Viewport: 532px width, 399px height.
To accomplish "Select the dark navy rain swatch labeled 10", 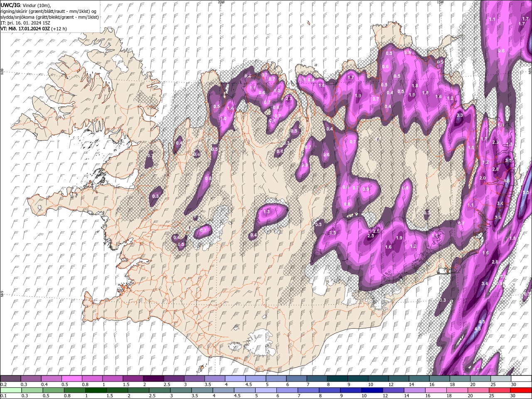I will pyautogui.click(x=371, y=390).
